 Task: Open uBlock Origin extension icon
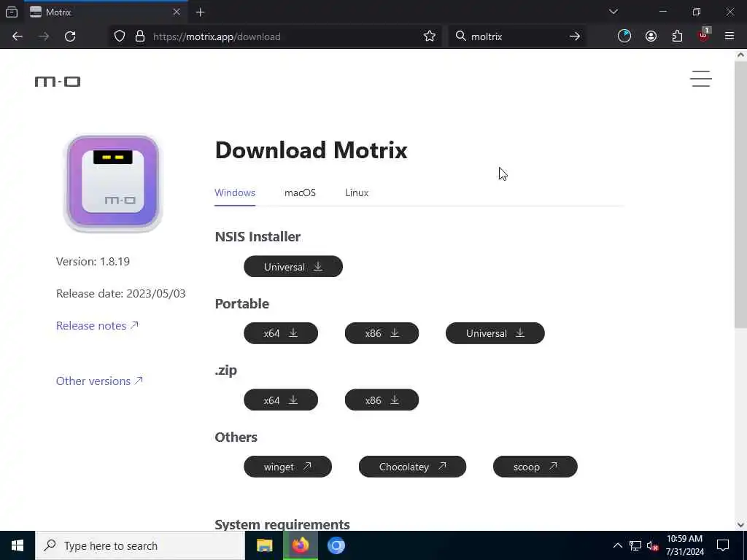pyautogui.click(x=704, y=36)
